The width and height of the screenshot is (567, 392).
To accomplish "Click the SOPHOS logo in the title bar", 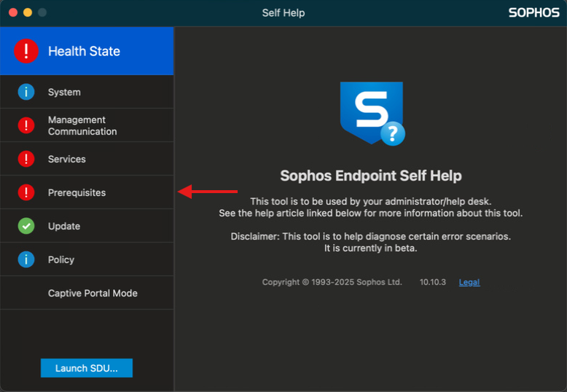I will click(x=533, y=12).
